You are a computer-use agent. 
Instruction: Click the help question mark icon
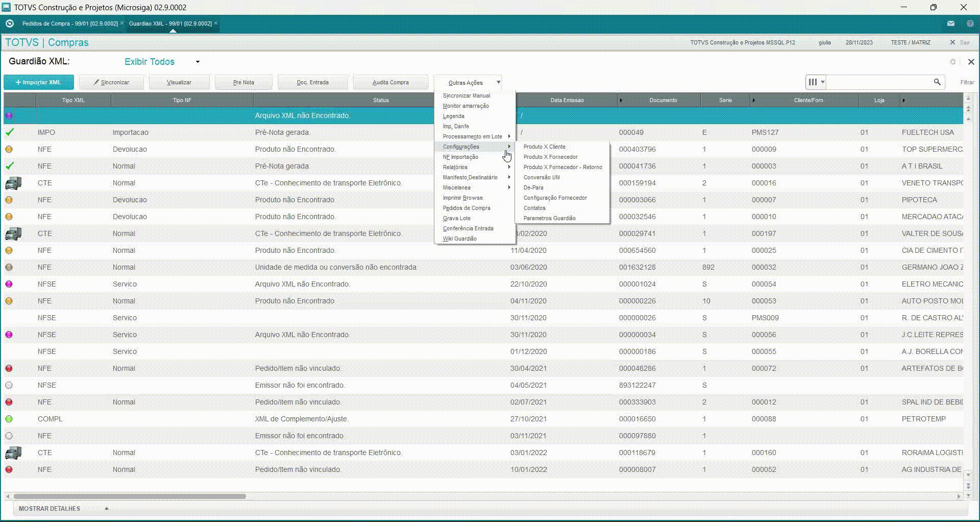tap(970, 23)
